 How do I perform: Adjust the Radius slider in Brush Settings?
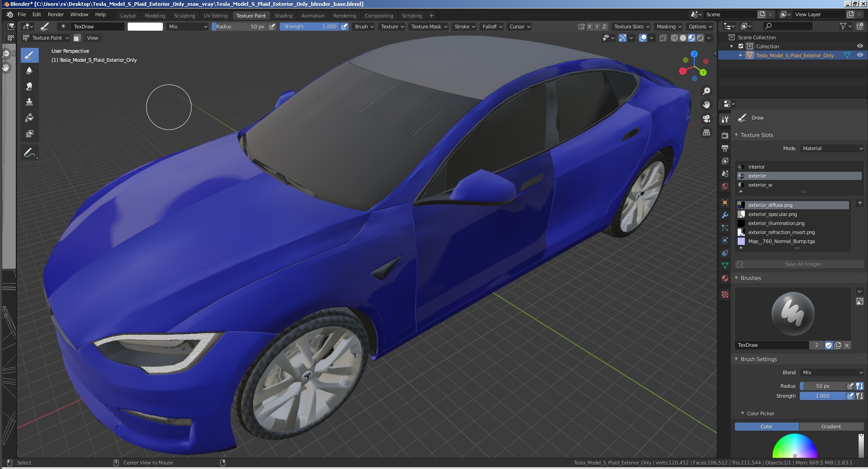pyautogui.click(x=823, y=386)
